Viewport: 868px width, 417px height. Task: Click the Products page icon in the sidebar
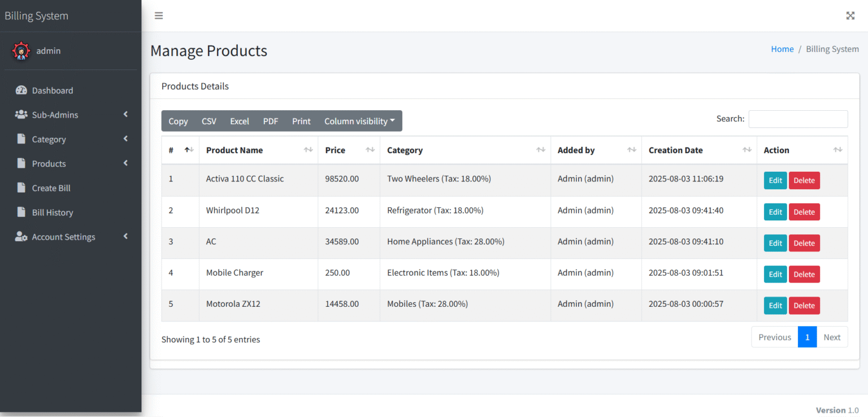[x=21, y=163]
